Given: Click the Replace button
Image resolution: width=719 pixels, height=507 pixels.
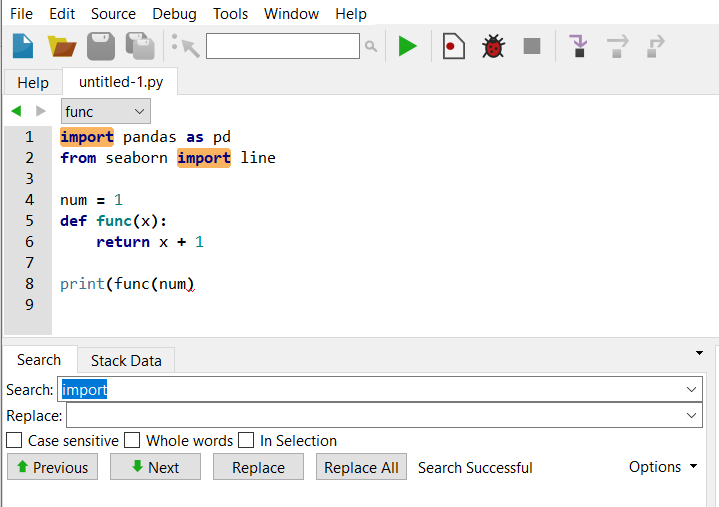Looking at the screenshot, I should [x=258, y=467].
